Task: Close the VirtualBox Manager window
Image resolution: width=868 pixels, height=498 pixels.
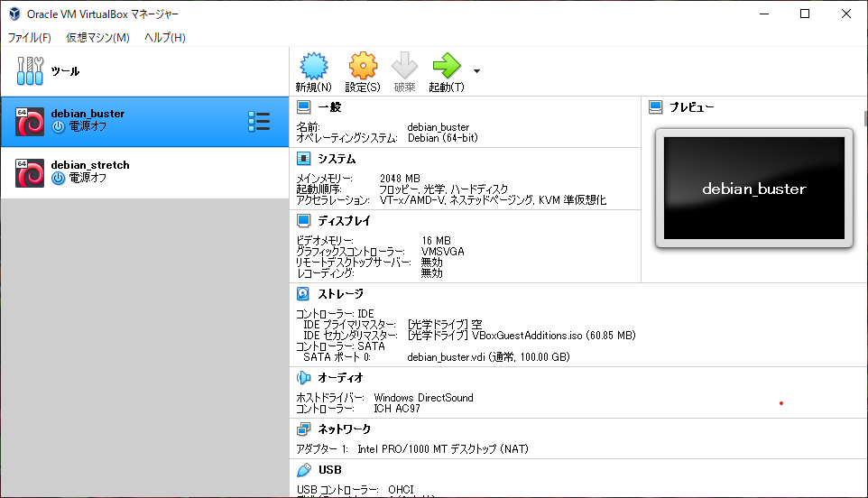Action: click(845, 14)
